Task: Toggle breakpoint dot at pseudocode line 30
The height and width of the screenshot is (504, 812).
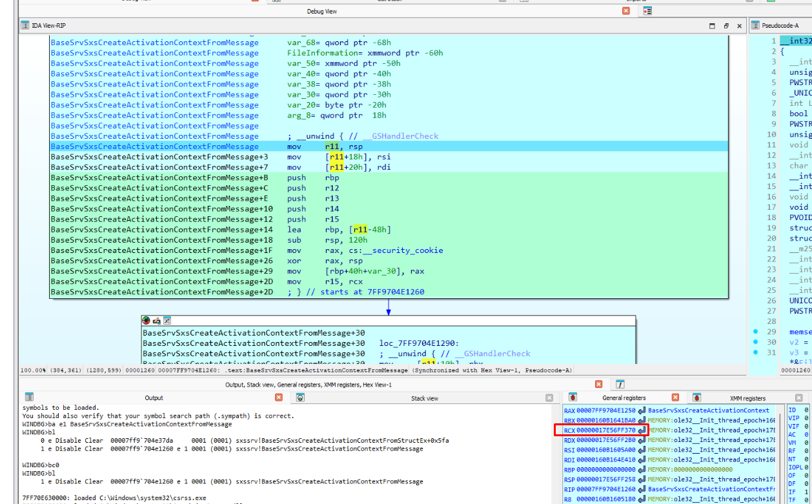Action: click(756, 342)
